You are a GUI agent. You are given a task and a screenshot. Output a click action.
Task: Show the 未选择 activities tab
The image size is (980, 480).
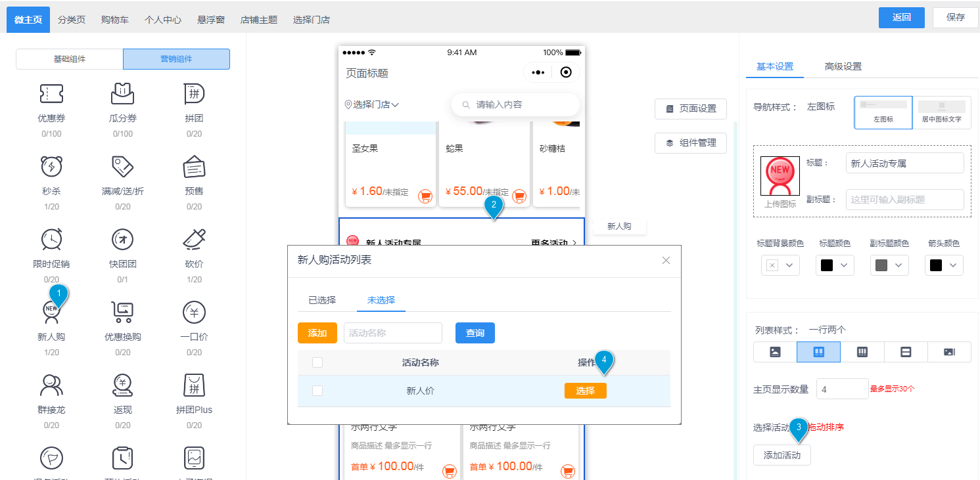pos(381,300)
